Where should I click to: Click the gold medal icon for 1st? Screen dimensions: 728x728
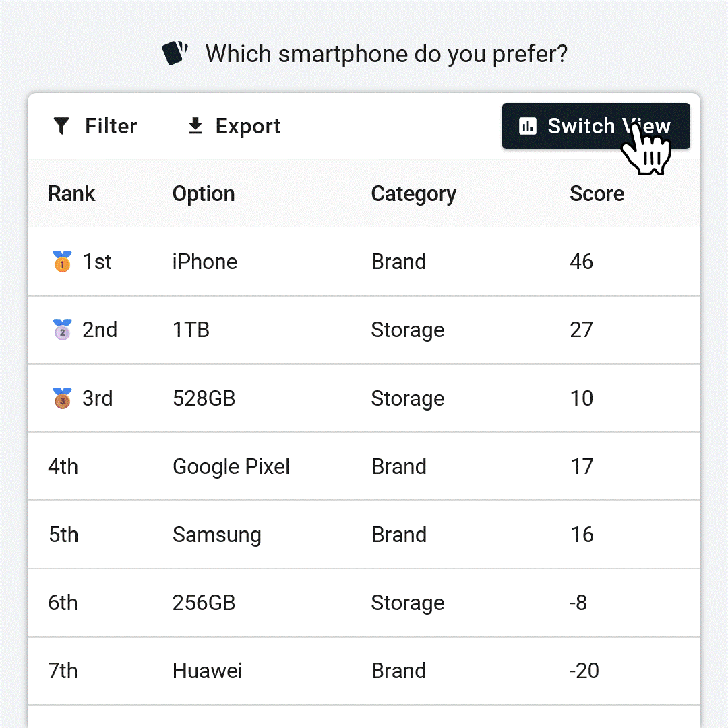pos(62,262)
